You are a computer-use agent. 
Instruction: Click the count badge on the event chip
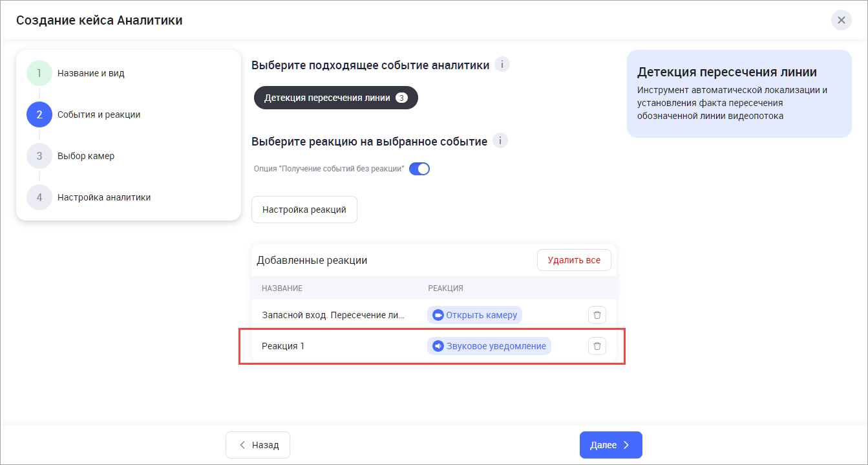coord(401,98)
